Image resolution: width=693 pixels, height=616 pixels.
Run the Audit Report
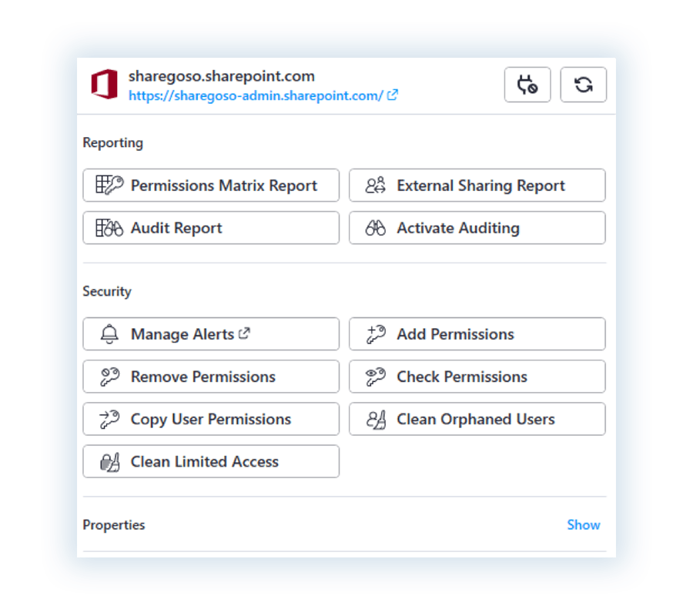[211, 228]
